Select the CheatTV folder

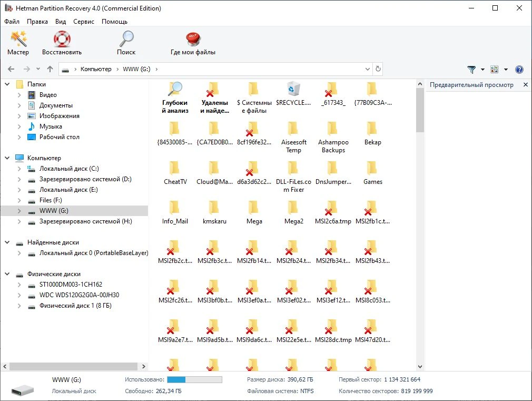[x=175, y=173]
